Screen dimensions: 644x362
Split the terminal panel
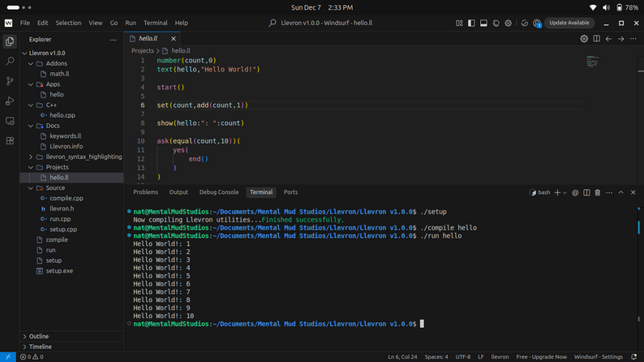coord(586,192)
